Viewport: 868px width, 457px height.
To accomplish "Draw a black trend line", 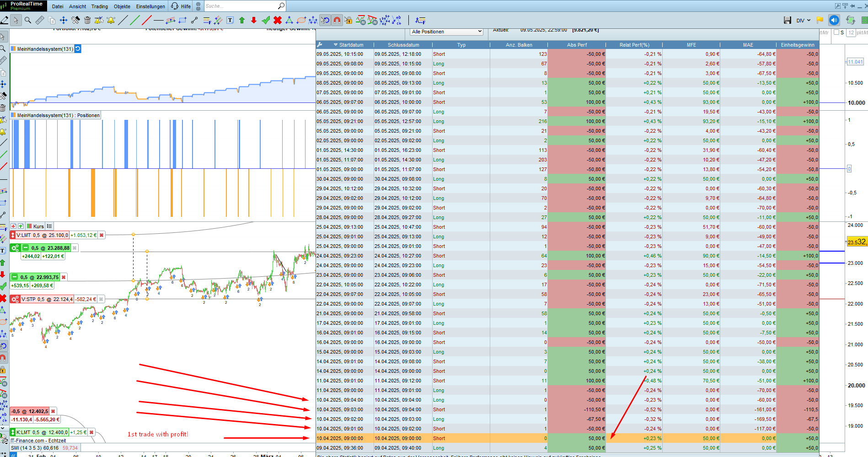I will click(x=123, y=20).
